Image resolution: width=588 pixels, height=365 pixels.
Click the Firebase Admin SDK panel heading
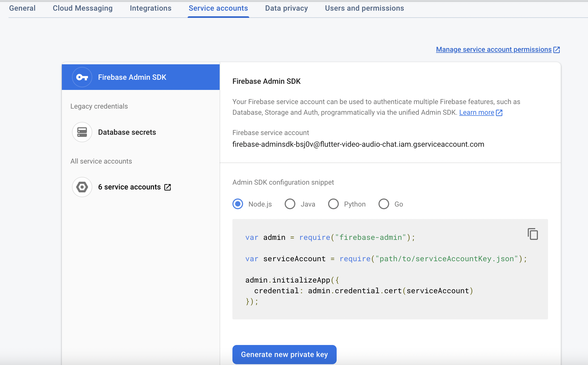(x=267, y=81)
